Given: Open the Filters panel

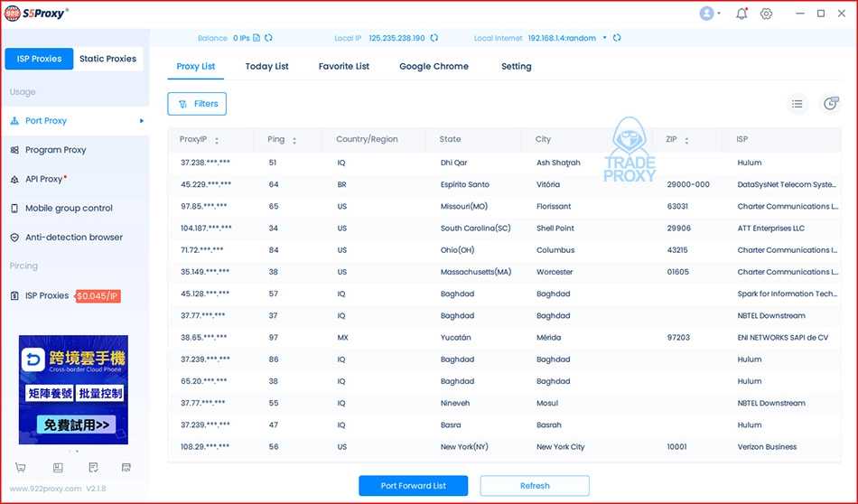Looking at the screenshot, I should 197,104.
